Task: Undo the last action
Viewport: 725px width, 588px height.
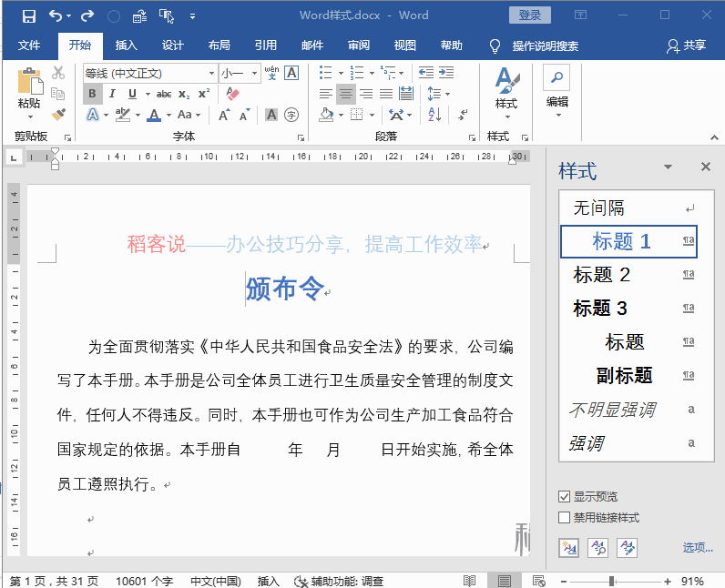Action: [56, 16]
